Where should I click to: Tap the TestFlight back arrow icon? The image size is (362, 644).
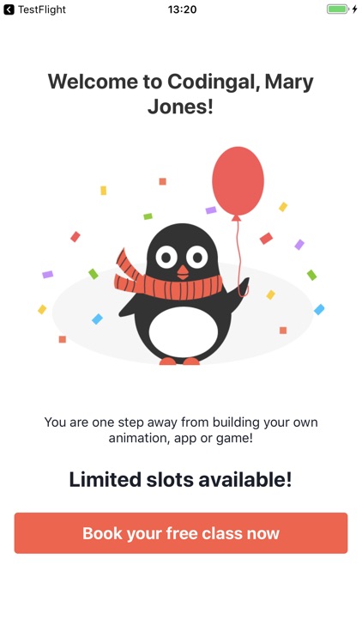click(9, 9)
